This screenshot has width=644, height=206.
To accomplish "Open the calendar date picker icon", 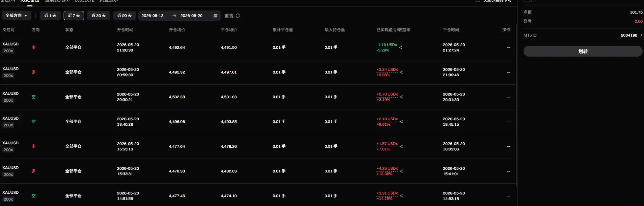I will [215, 16].
